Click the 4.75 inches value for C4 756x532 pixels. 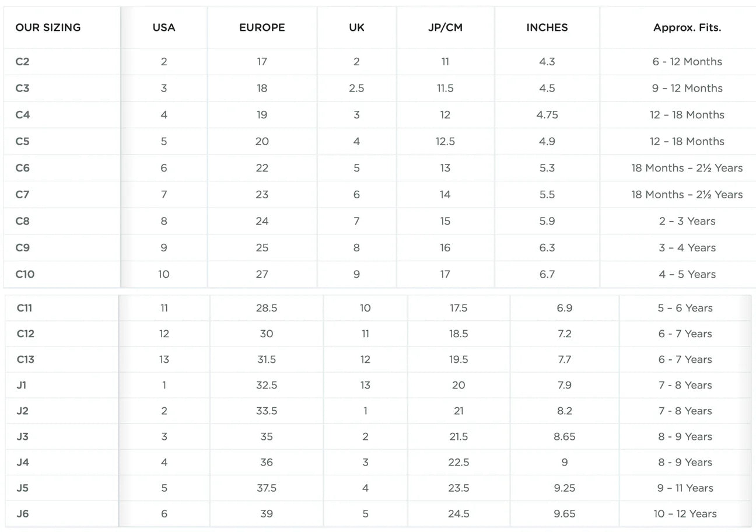547,115
